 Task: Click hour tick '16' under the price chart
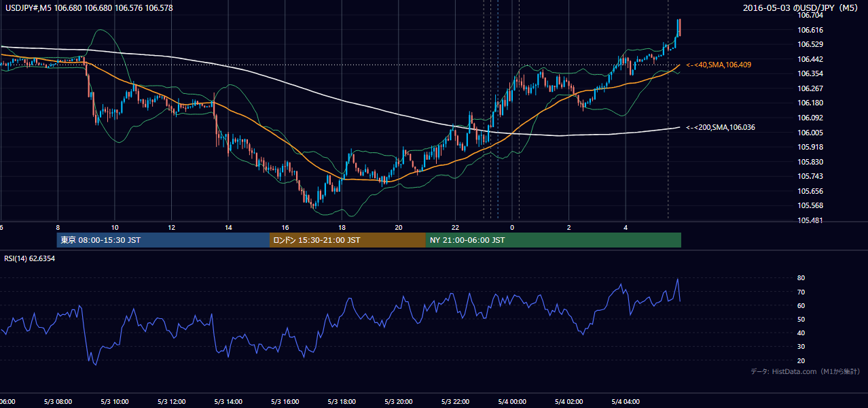285,227
